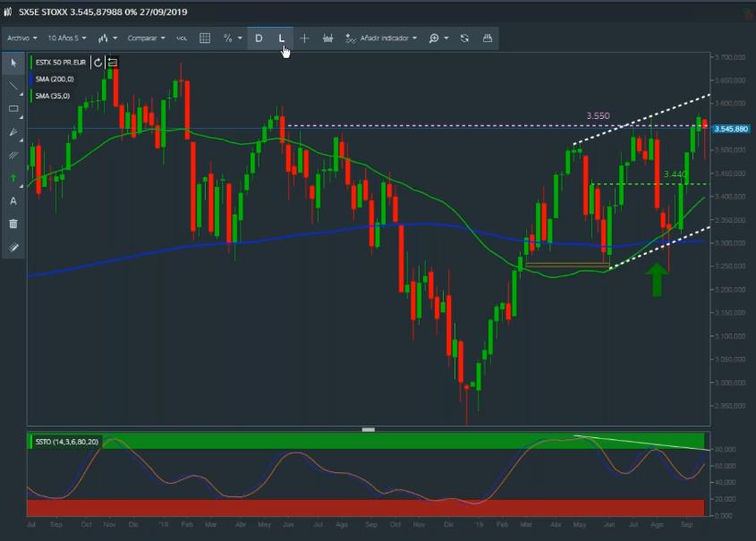This screenshot has height=541, width=756.
Task: Click the crosshair plus icon
Action: tap(304, 38)
